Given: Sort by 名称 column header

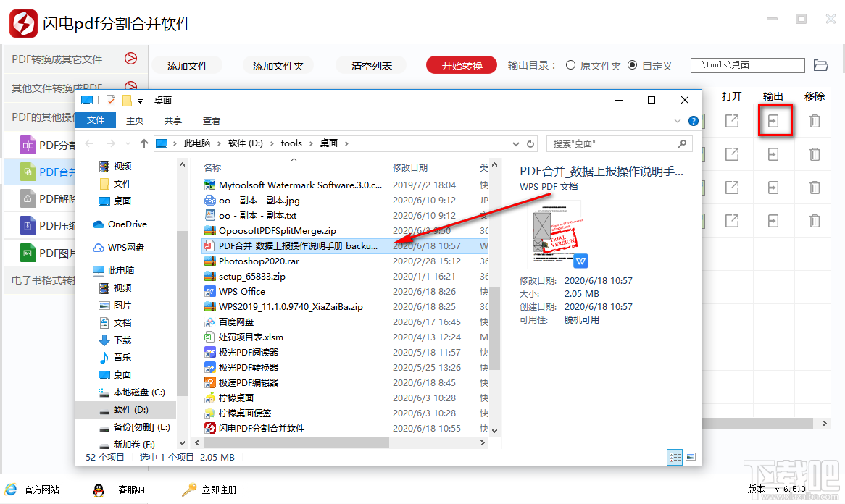Looking at the screenshot, I should click(212, 167).
